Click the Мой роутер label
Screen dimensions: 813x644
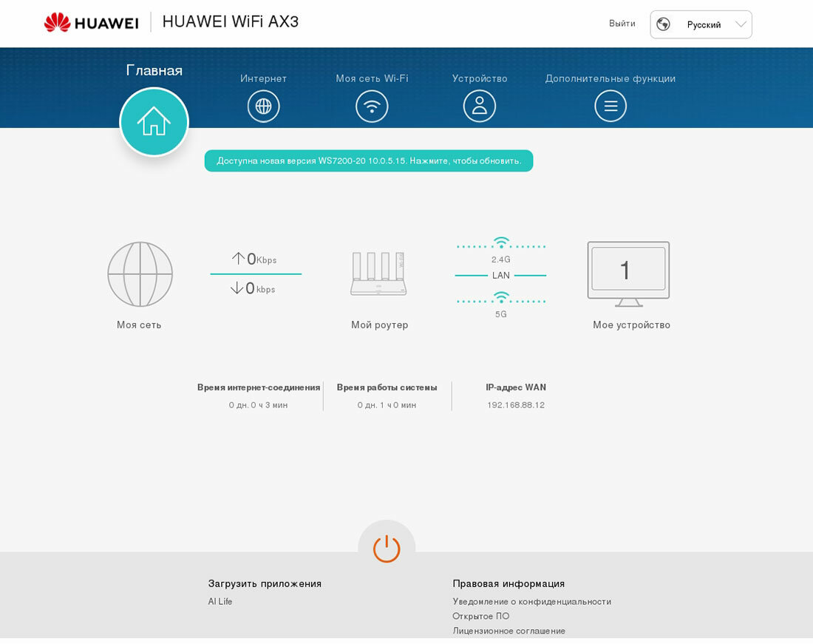(x=380, y=325)
